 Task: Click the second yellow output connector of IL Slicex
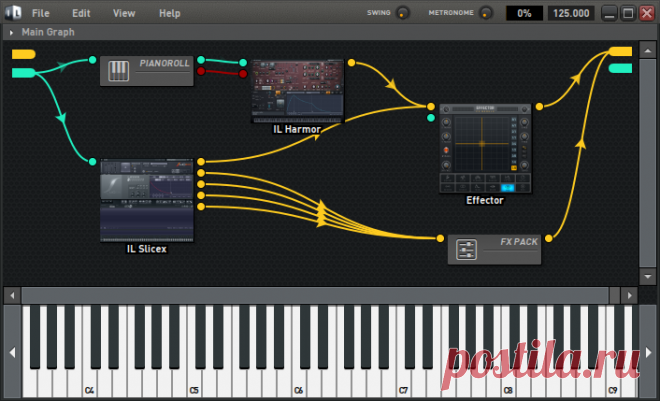click(201, 173)
